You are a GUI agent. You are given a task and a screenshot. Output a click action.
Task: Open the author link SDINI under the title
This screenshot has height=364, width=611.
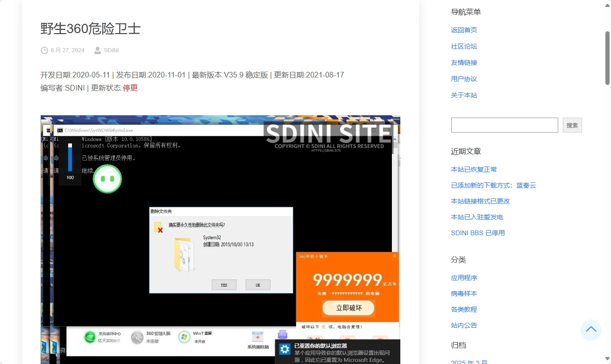[x=111, y=50]
